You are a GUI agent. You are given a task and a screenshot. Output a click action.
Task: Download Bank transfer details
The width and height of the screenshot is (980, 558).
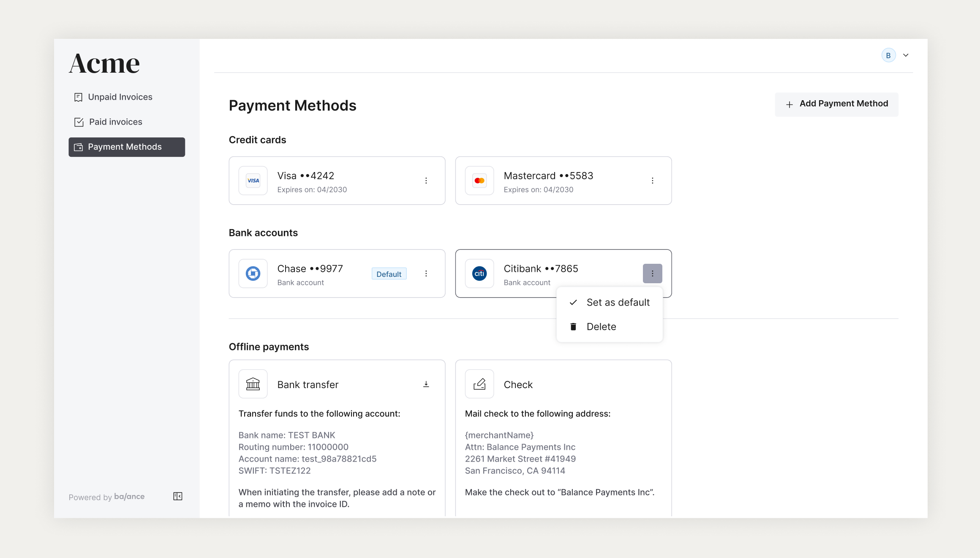coord(426,384)
